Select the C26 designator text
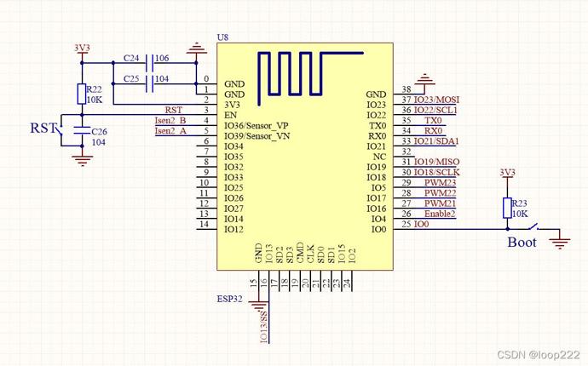 (x=100, y=131)
